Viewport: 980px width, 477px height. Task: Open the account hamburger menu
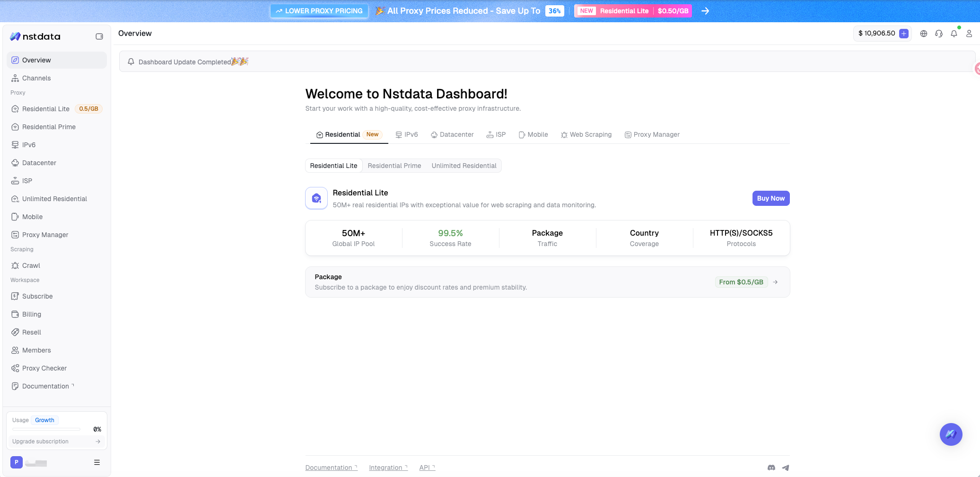[97, 462]
